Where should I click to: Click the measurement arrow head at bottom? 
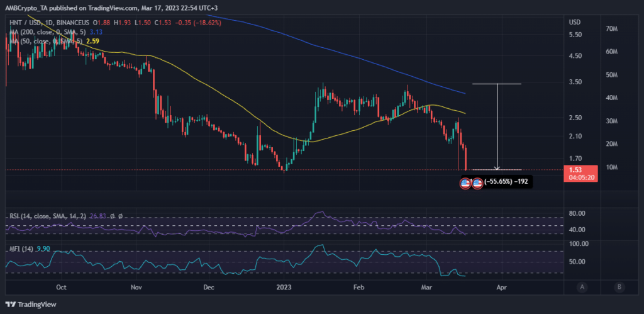pos(497,167)
